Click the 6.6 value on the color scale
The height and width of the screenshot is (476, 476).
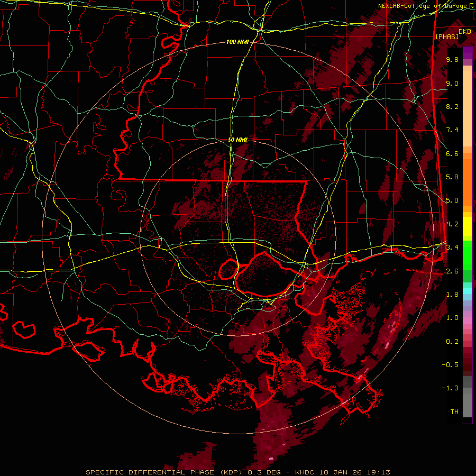[452, 153]
